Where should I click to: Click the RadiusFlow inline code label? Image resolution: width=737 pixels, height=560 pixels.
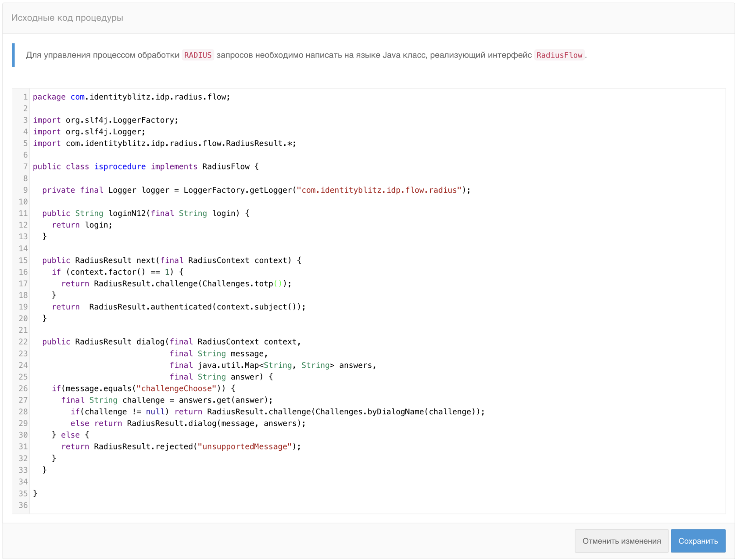click(x=559, y=55)
